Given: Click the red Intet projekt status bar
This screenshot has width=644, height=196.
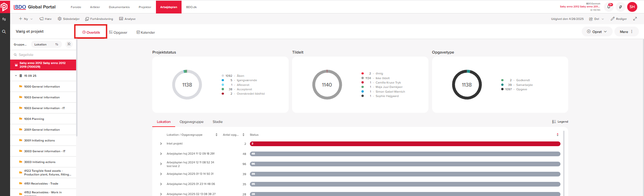Looking at the screenshot, I should tap(405, 144).
